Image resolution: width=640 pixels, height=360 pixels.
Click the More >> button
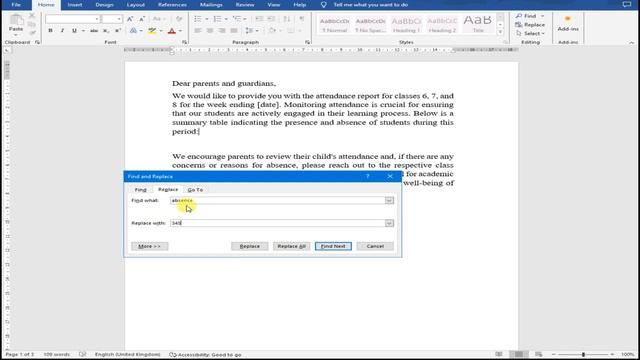click(149, 246)
